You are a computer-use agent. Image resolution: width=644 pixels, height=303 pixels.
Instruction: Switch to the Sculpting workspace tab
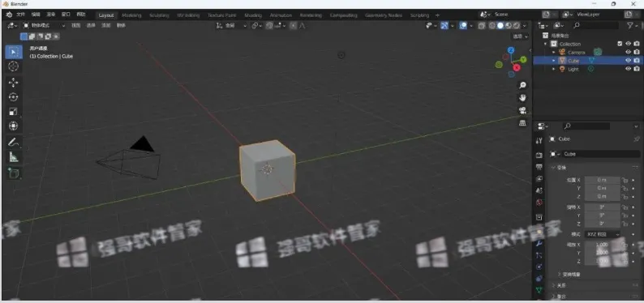tap(159, 15)
